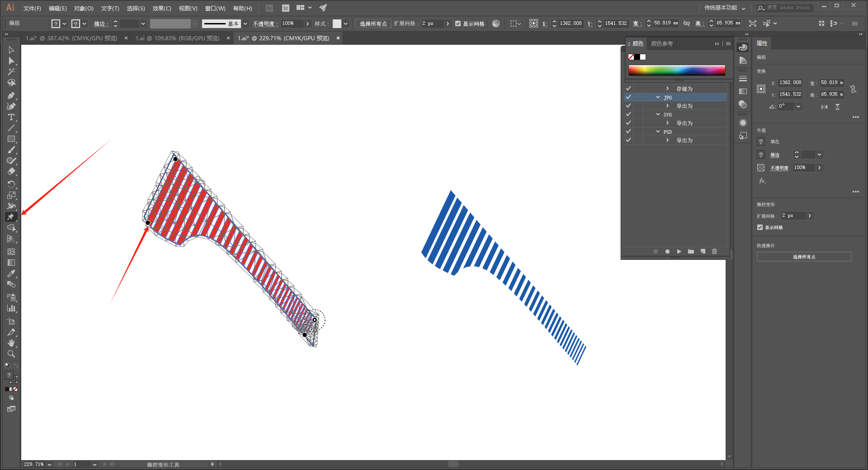
Task: Click the delete action trash icon
Action: [714, 251]
